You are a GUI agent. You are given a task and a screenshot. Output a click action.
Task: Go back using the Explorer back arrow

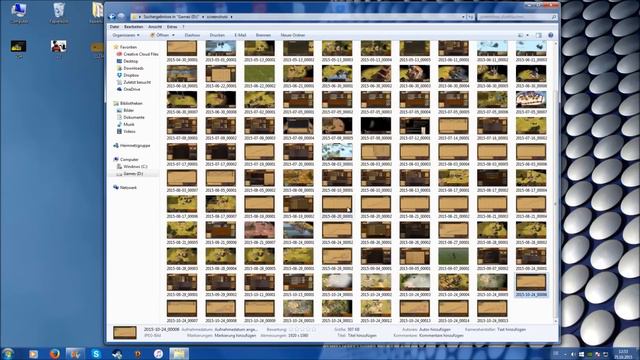[x=112, y=17]
